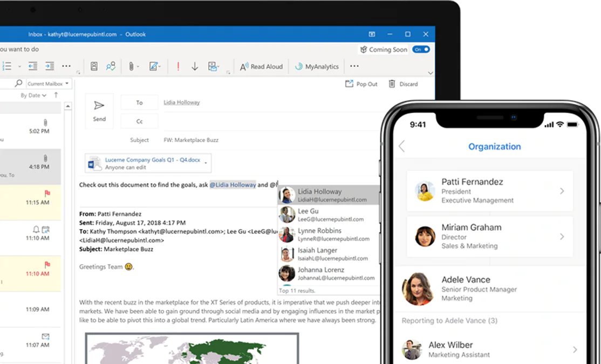
Task: Click the Read Aloud button
Action: point(261,67)
